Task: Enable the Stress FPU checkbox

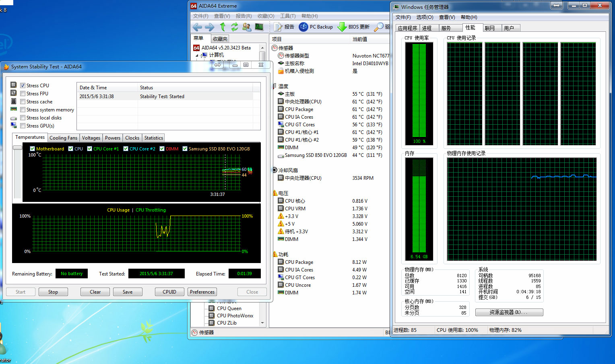Action: coord(23,94)
